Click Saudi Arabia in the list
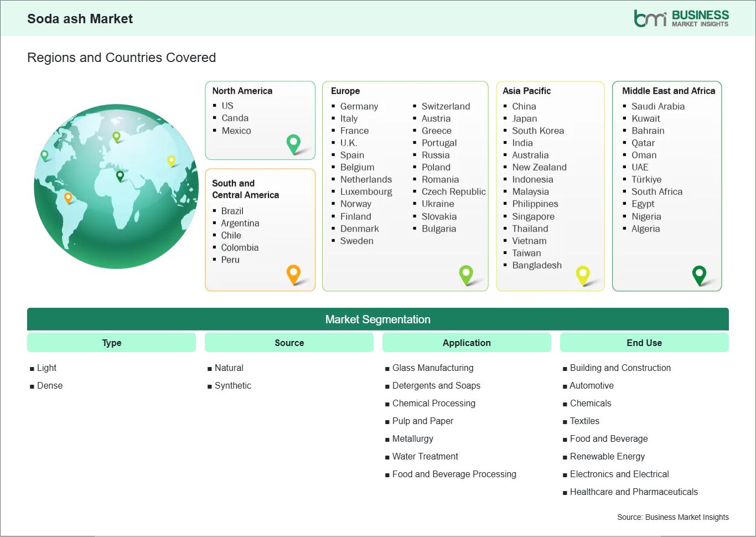The height and width of the screenshot is (537, 756). pyautogui.click(x=658, y=106)
